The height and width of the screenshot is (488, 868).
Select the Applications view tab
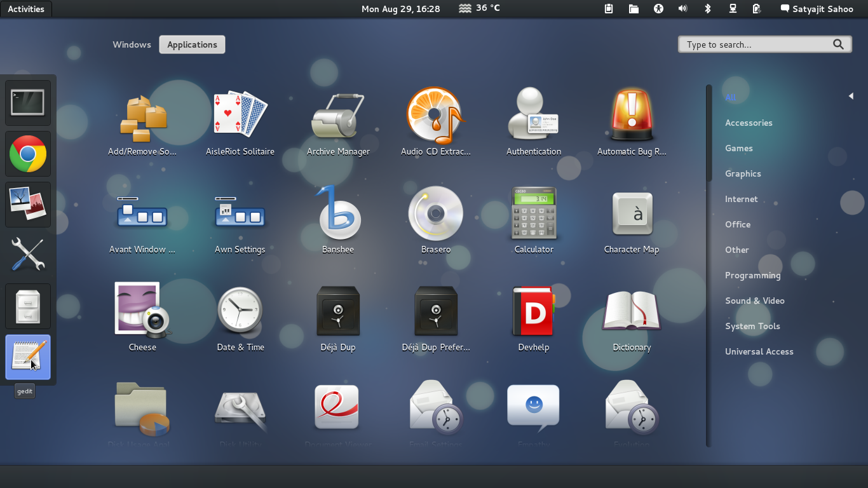click(192, 44)
